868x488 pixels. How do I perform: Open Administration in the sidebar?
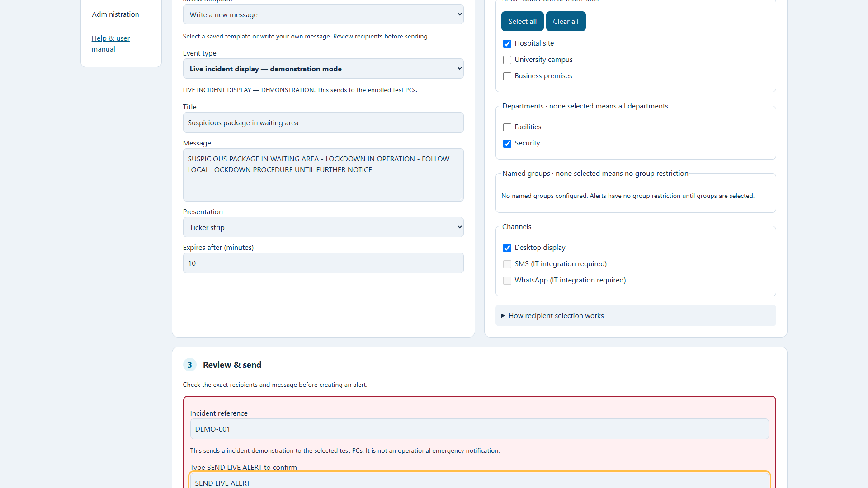click(x=116, y=14)
